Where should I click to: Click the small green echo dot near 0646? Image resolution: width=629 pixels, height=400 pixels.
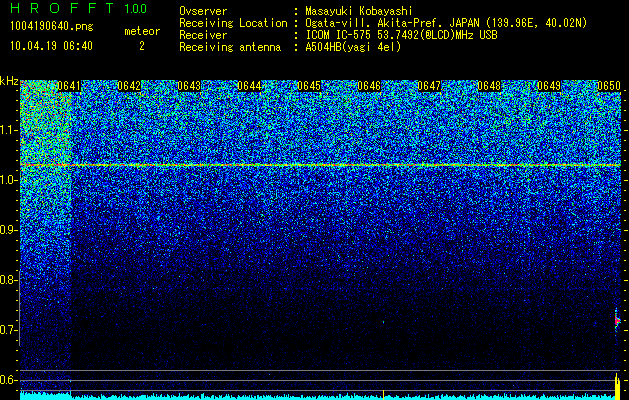[383, 322]
